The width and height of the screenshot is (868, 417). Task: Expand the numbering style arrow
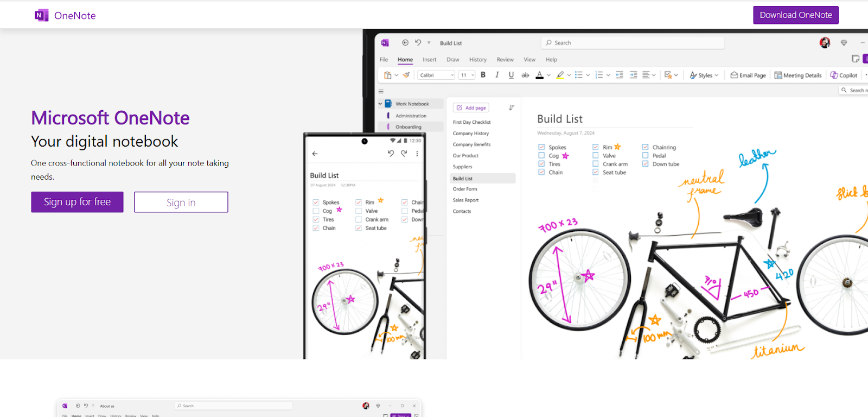pyautogui.click(x=608, y=75)
